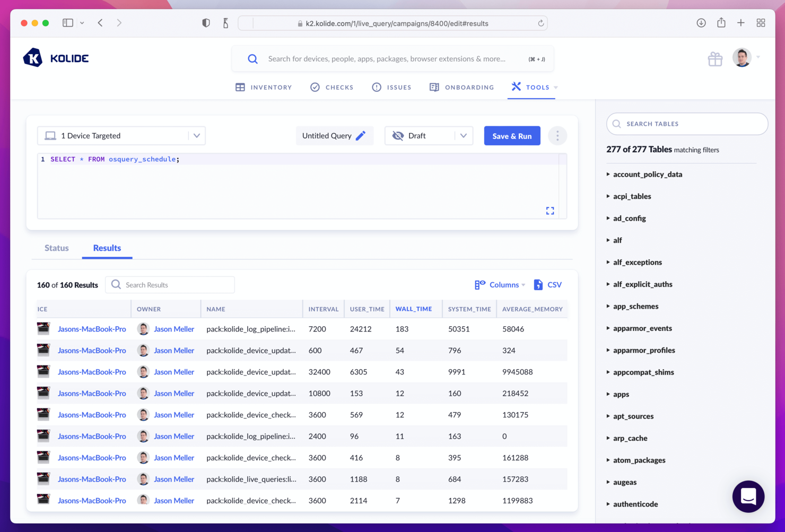Expand the atom_packages table

coord(639,460)
